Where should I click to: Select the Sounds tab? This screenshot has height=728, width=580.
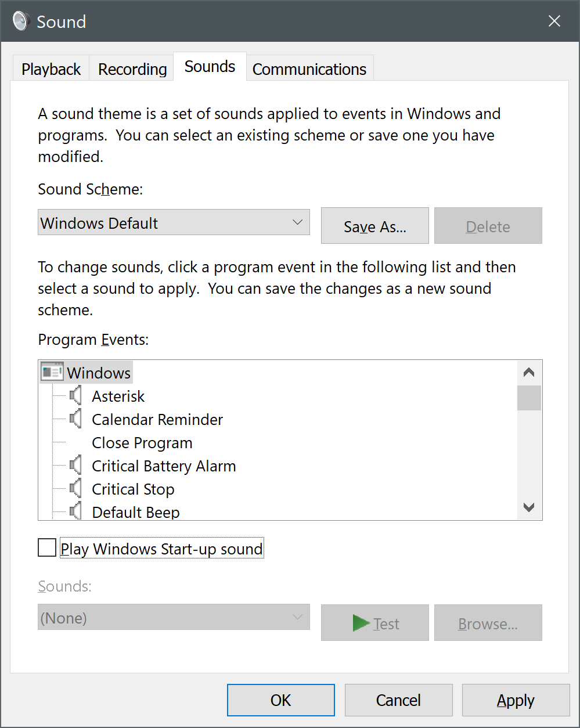click(210, 66)
